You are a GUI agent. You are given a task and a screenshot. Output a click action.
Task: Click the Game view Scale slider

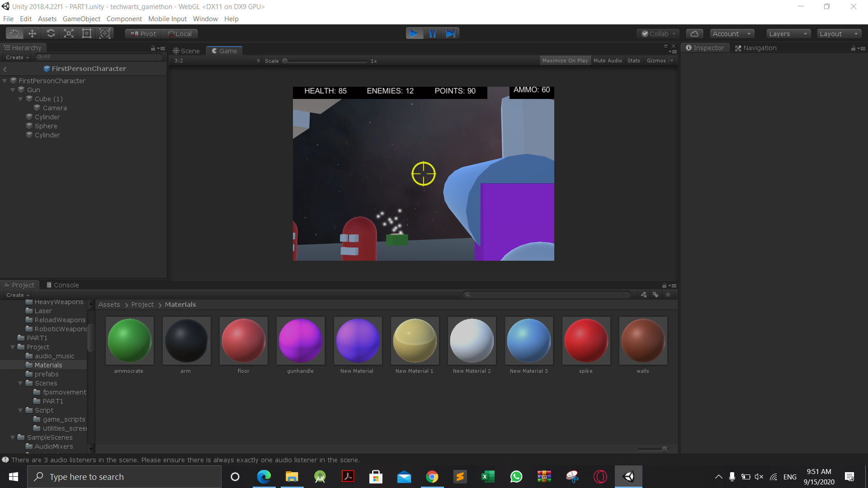point(325,61)
